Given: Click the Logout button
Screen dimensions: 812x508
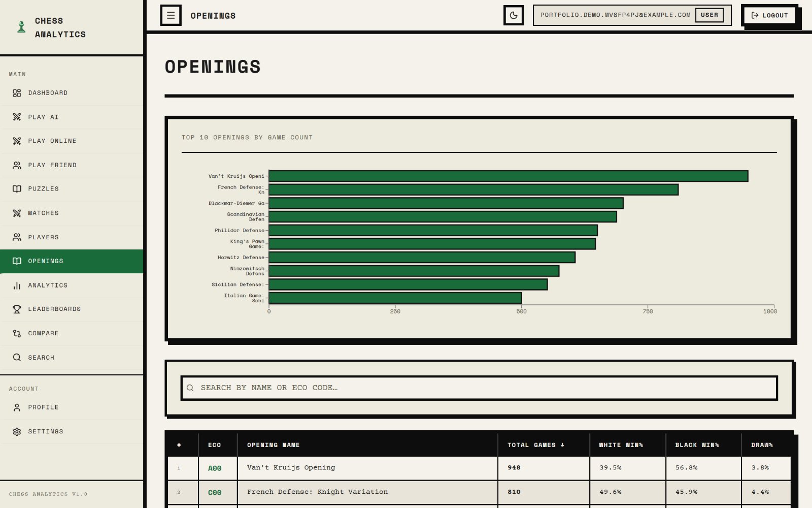Looking at the screenshot, I should tap(769, 15).
